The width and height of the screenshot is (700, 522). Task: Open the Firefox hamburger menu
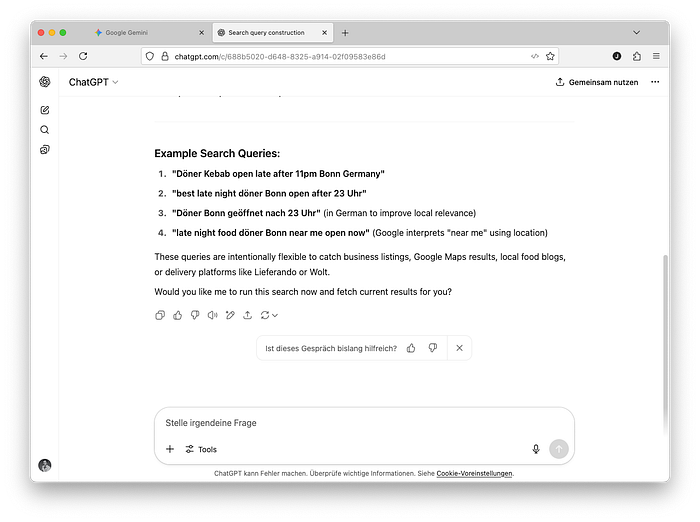(x=656, y=56)
